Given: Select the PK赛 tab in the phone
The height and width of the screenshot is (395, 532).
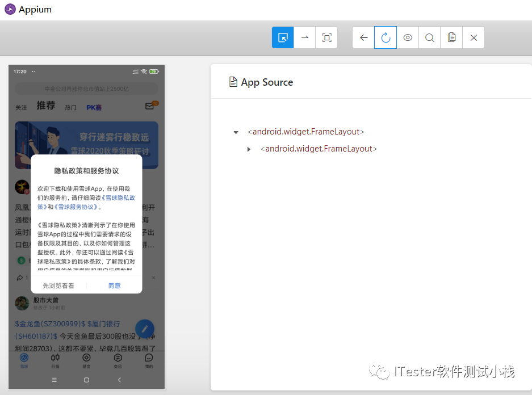Looking at the screenshot, I should click(94, 107).
